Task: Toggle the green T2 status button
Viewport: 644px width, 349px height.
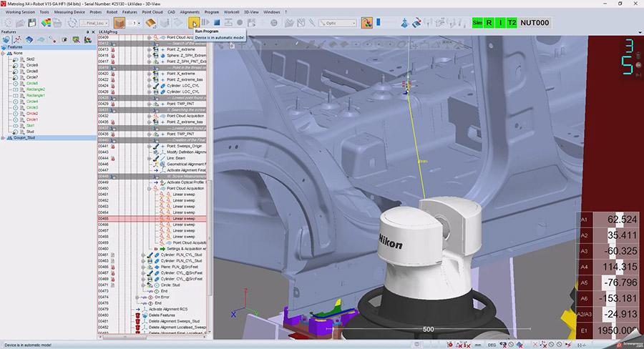Action: (x=512, y=23)
